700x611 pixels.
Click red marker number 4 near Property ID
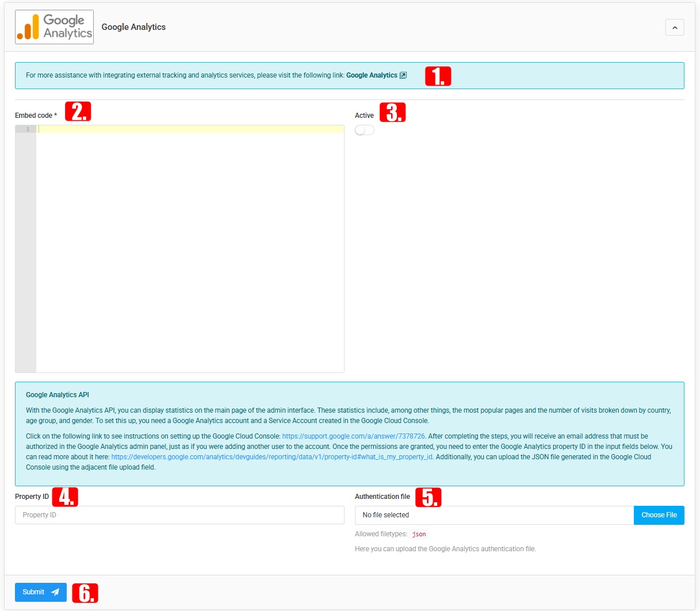[x=65, y=497]
